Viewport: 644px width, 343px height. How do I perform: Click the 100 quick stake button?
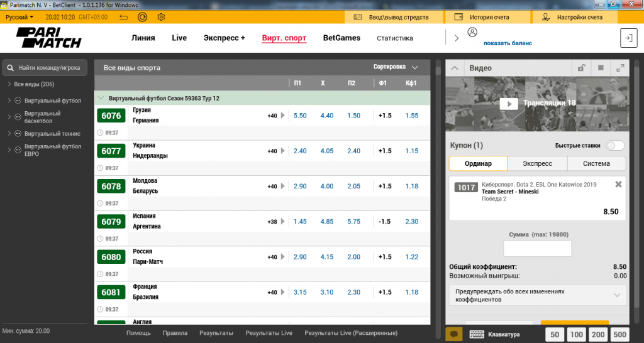coord(576,334)
